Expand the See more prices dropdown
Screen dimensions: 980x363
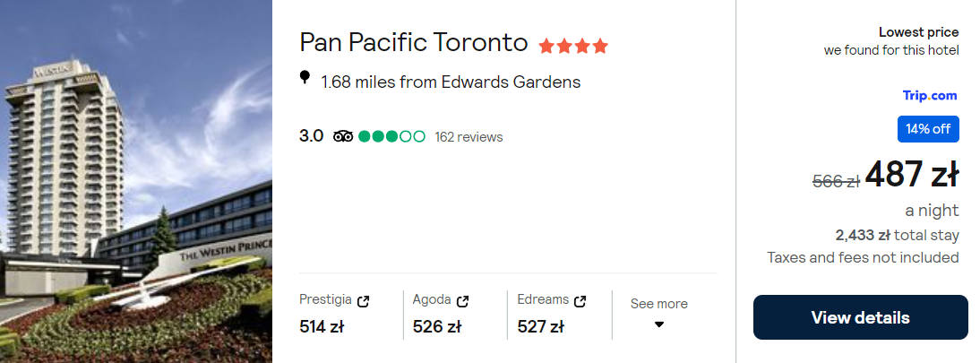click(x=658, y=304)
